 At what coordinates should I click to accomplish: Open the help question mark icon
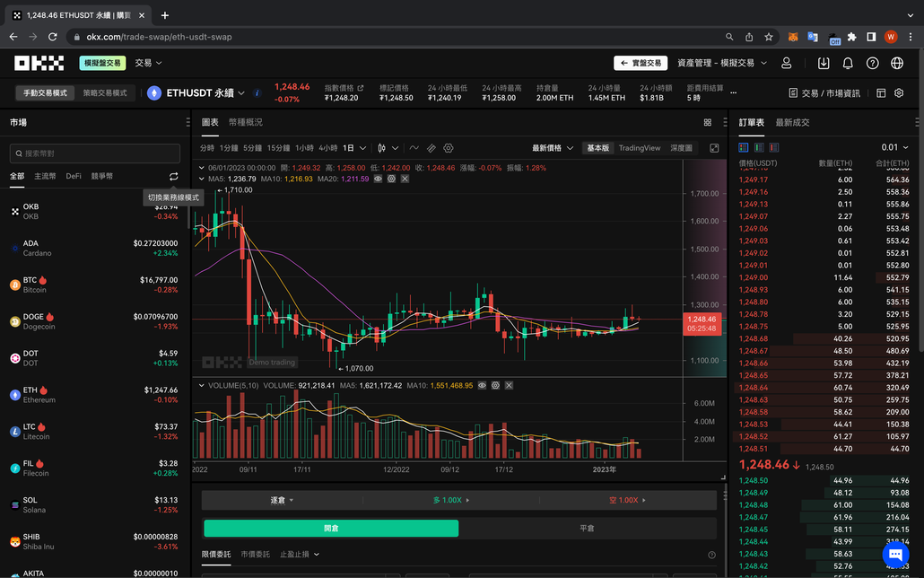click(872, 63)
